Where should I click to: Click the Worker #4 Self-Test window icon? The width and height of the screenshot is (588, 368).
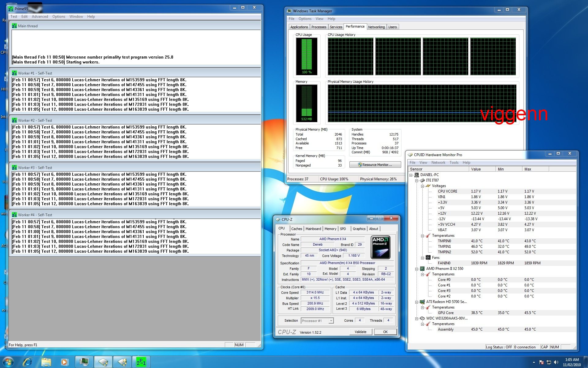click(14, 215)
